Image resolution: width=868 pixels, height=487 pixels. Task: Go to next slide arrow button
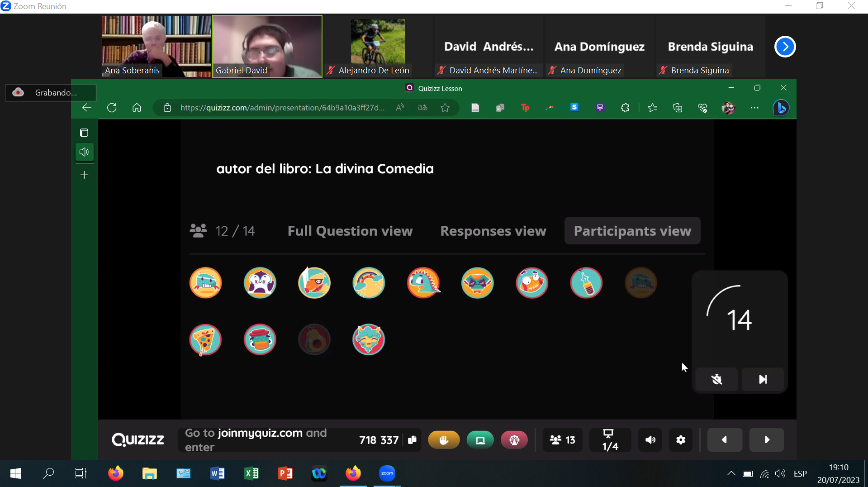766,440
